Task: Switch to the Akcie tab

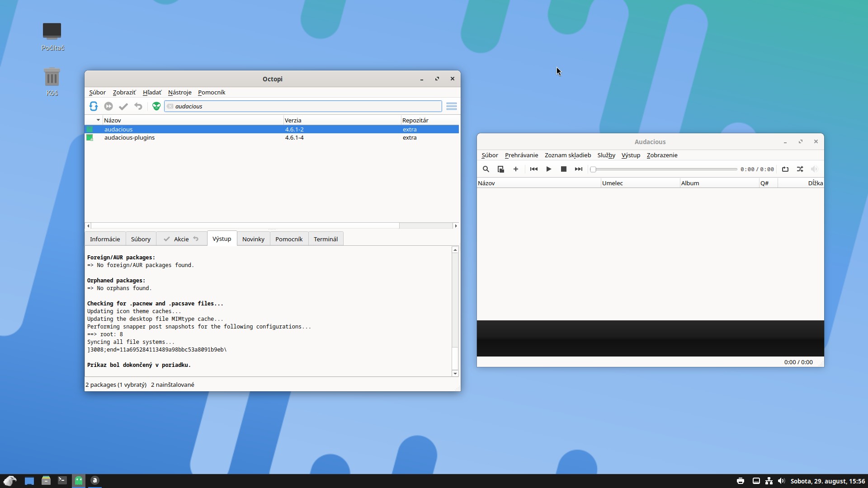Action: point(181,239)
